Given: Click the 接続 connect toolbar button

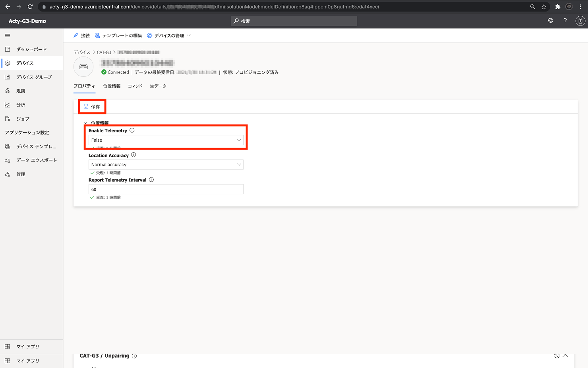Looking at the screenshot, I should coord(82,35).
